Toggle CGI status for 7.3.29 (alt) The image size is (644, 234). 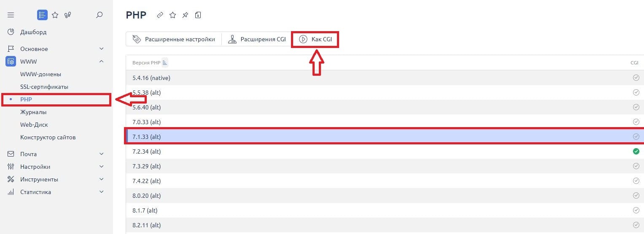tap(636, 166)
